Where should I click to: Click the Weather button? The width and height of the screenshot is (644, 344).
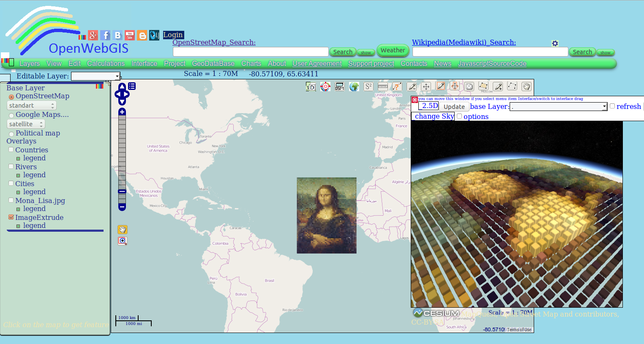coord(393,50)
